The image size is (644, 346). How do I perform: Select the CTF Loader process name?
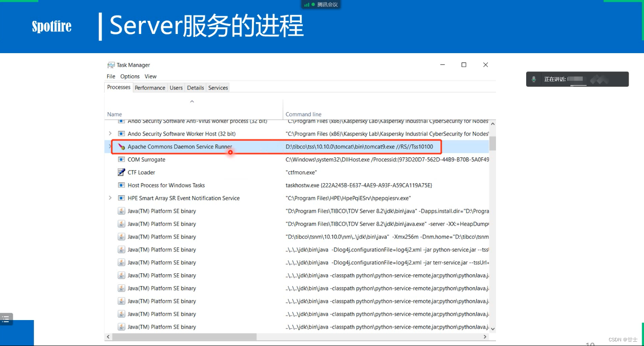[141, 172]
